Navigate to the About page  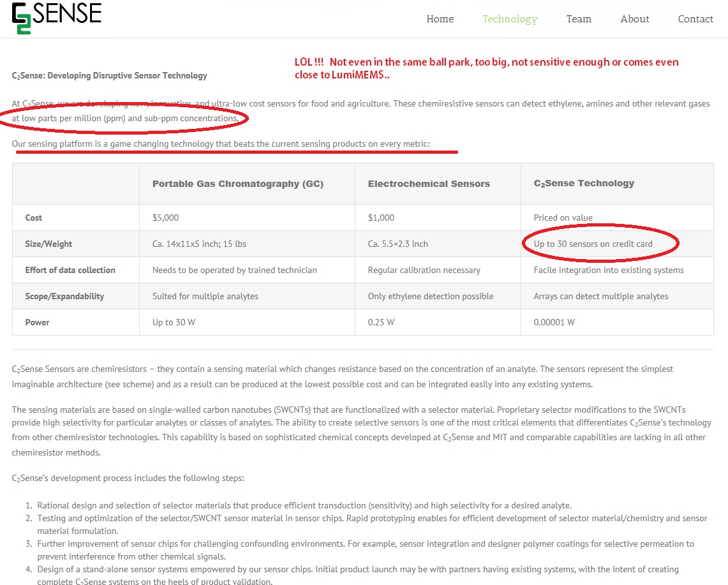pos(635,19)
